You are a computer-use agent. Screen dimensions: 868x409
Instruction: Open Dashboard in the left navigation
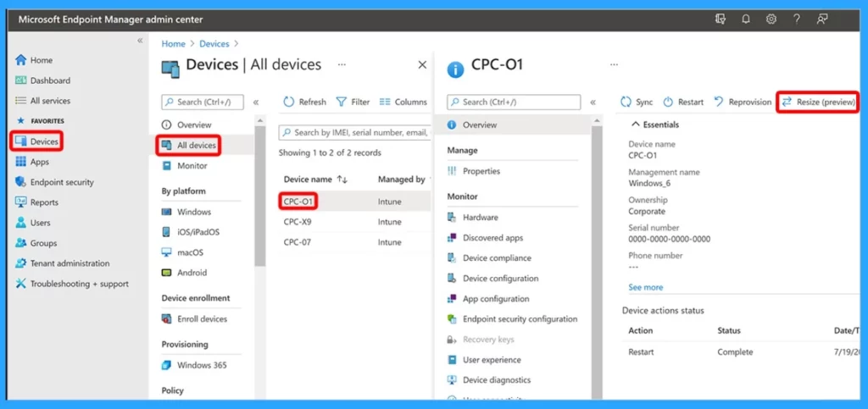42,80
